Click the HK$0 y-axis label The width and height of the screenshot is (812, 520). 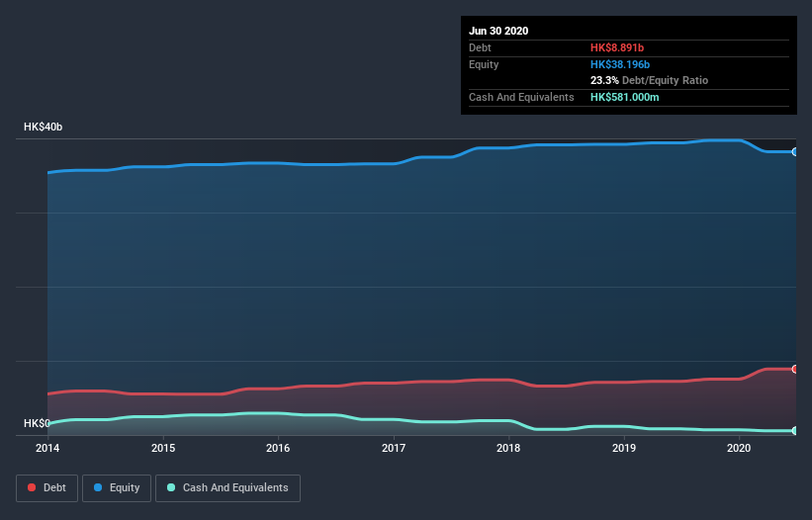pos(37,423)
